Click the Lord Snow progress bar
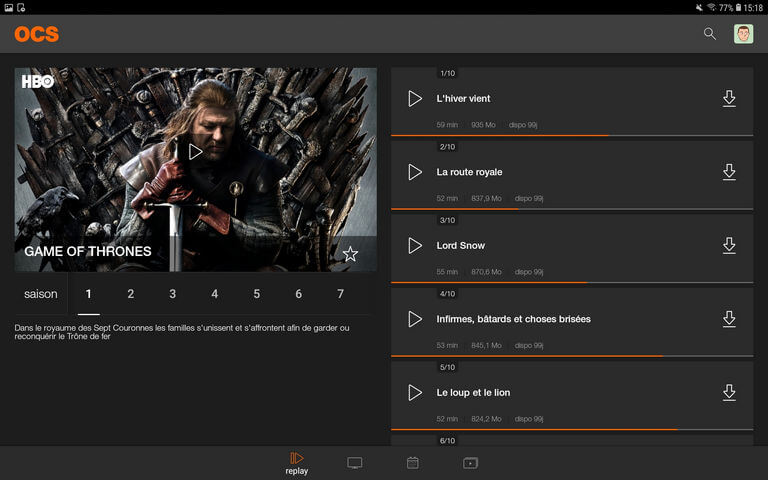 (x=572, y=282)
